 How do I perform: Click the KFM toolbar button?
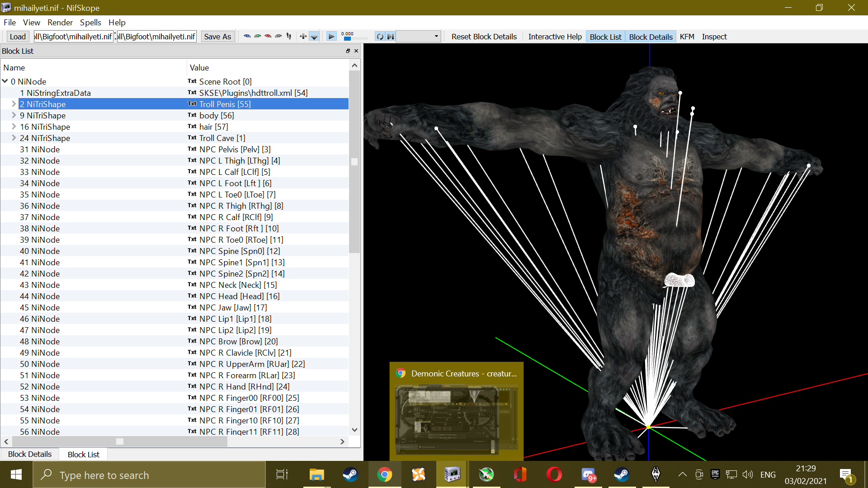pos(687,37)
